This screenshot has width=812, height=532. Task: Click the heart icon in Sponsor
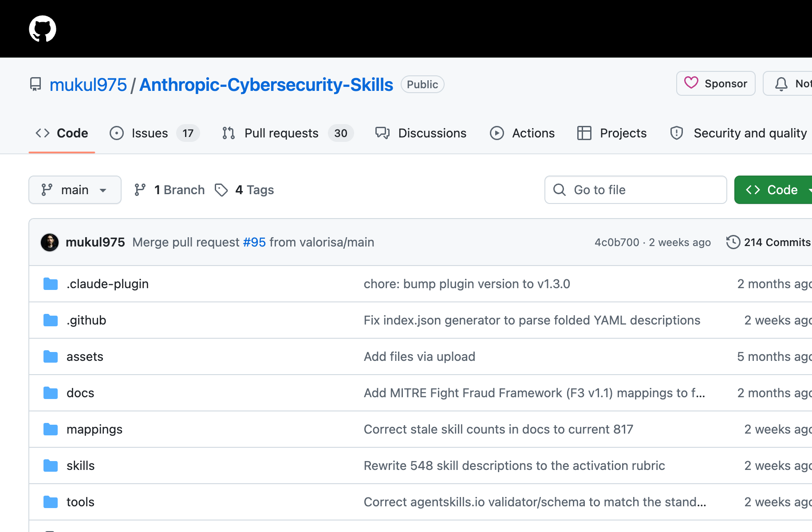click(x=691, y=83)
